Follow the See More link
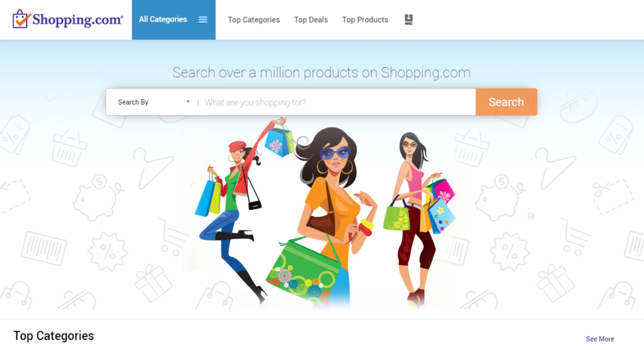 [599, 339]
